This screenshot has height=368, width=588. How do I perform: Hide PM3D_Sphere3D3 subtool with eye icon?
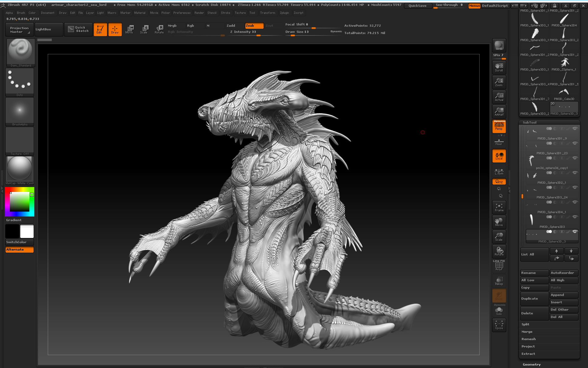coord(575,217)
